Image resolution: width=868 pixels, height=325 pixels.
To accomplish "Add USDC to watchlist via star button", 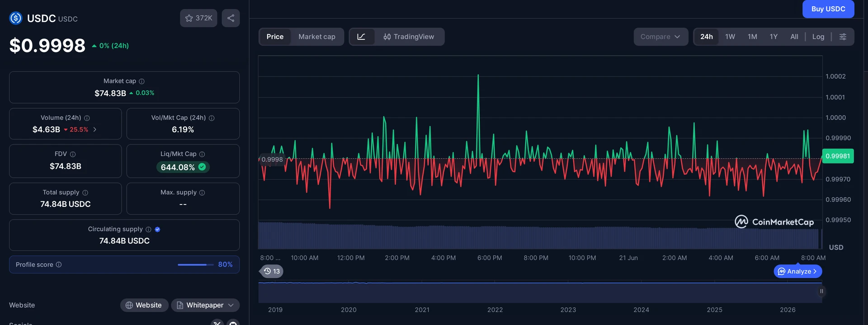I will point(198,18).
